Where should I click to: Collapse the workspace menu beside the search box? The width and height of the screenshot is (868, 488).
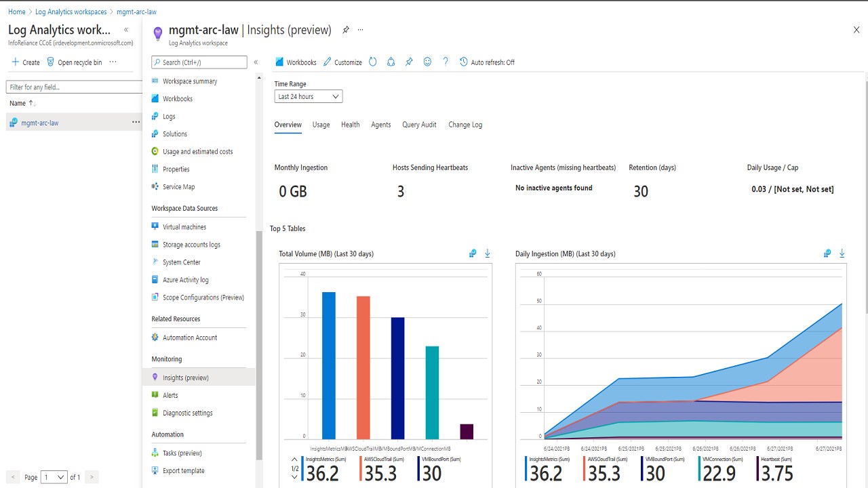[256, 62]
